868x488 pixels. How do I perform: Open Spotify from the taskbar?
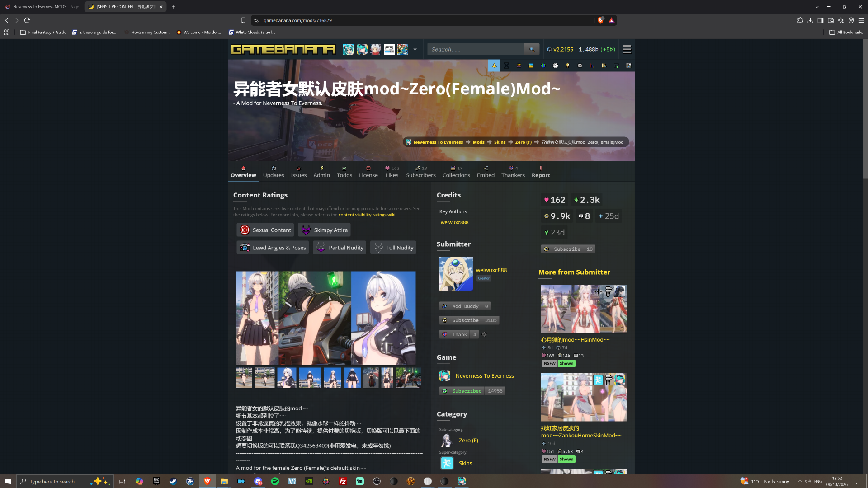click(275, 481)
